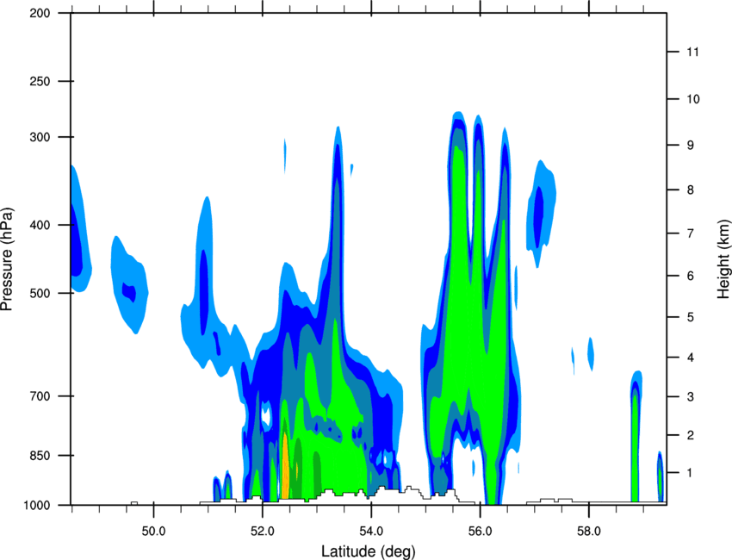Select the 300 pressure tick label

click(40, 137)
